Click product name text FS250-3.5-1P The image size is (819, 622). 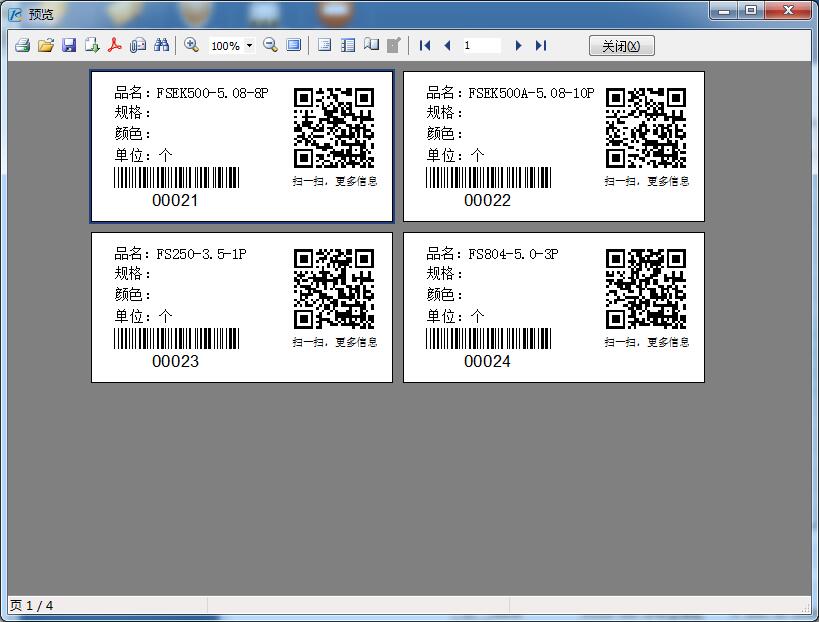tap(202, 254)
